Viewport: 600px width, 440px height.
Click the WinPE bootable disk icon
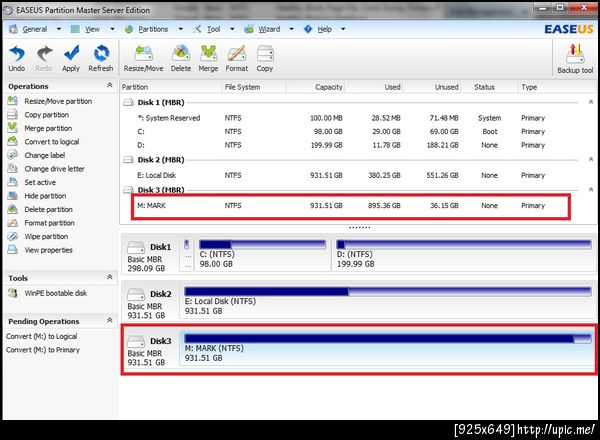[13, 293]
